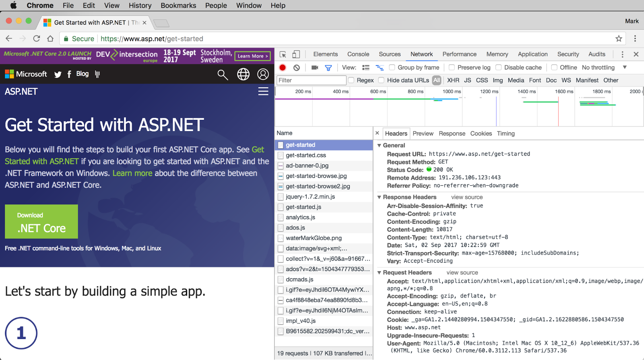Filter requests by XHR type
The width and height of the screenshot is (644, 360).
point(453,80)
